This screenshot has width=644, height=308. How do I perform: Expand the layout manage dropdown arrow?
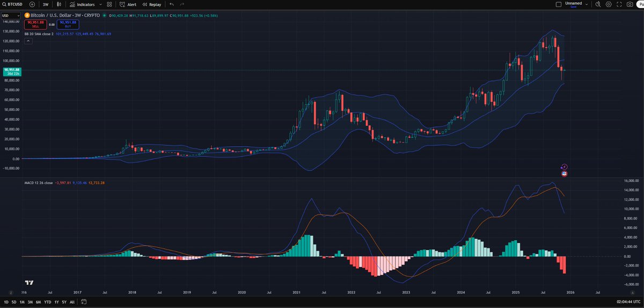[586, 4]
